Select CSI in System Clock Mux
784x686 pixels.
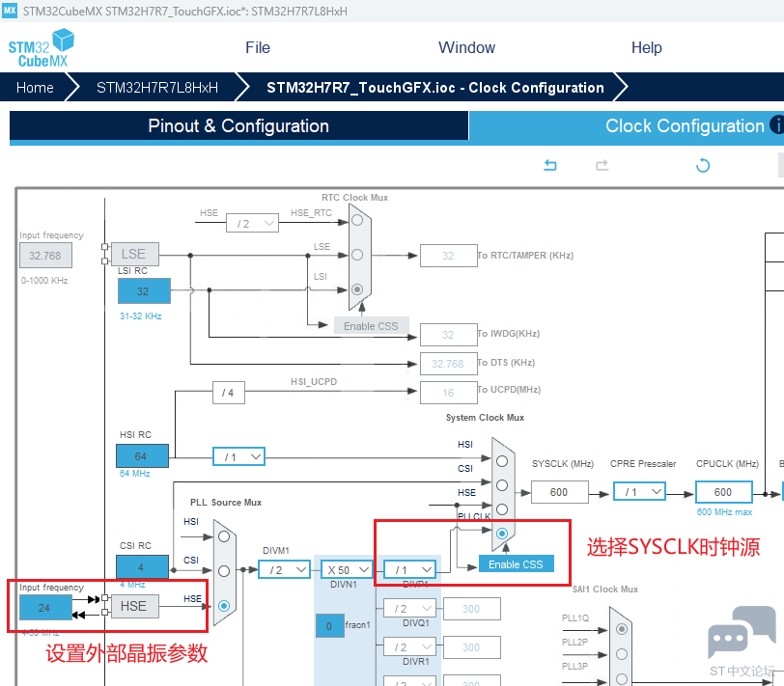pyautogui.click(x=502, y=485)
